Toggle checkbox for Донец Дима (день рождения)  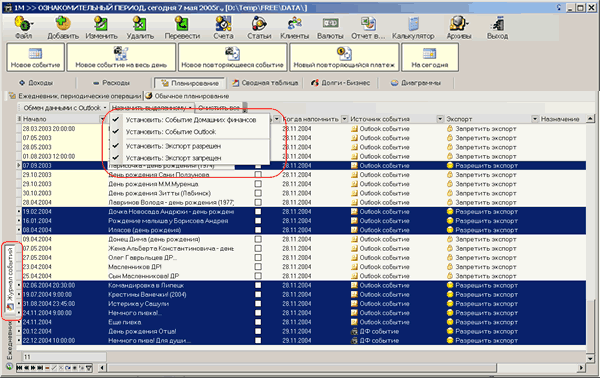coord(258,239)
